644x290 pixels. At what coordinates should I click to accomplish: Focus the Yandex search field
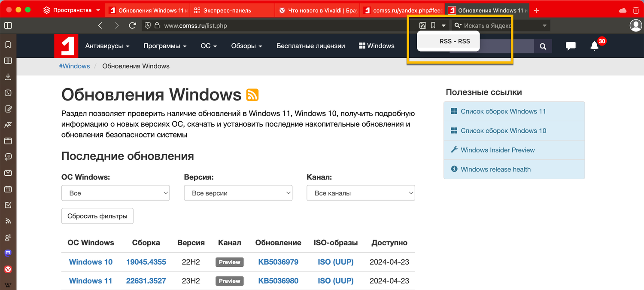(501, 25)
